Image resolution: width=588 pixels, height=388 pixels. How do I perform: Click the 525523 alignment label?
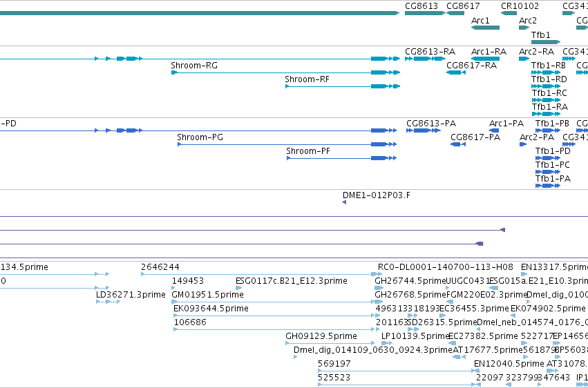[334, 378]
